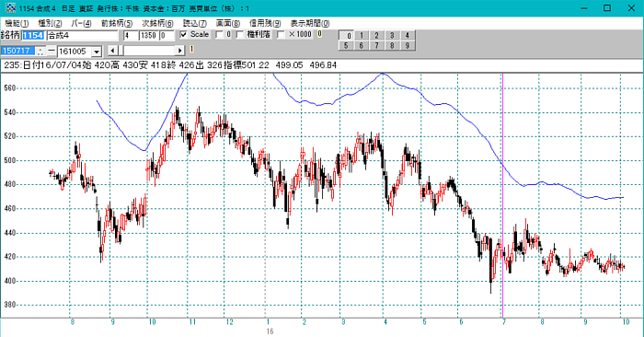
Task: Enable the 権利落 checkbox
Action: click(240, 35)
